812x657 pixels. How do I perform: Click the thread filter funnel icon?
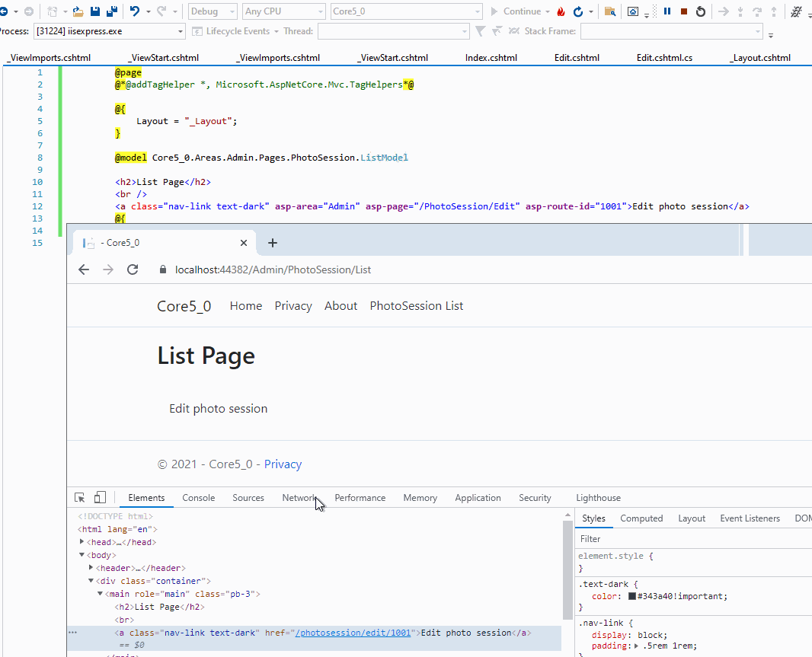[x=480, y=31]
